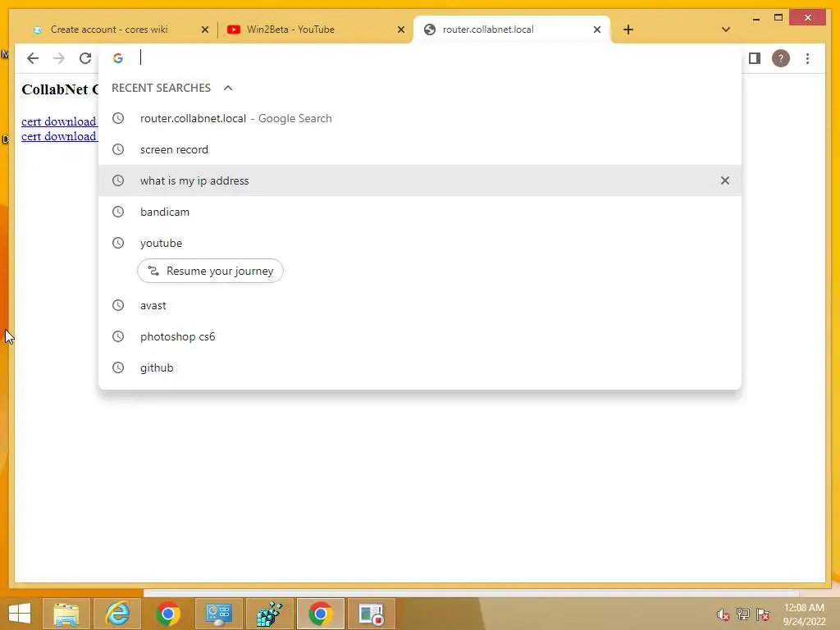Open the side panel icon
This screenshot has width=840, height=630.
tap(755, 58)
